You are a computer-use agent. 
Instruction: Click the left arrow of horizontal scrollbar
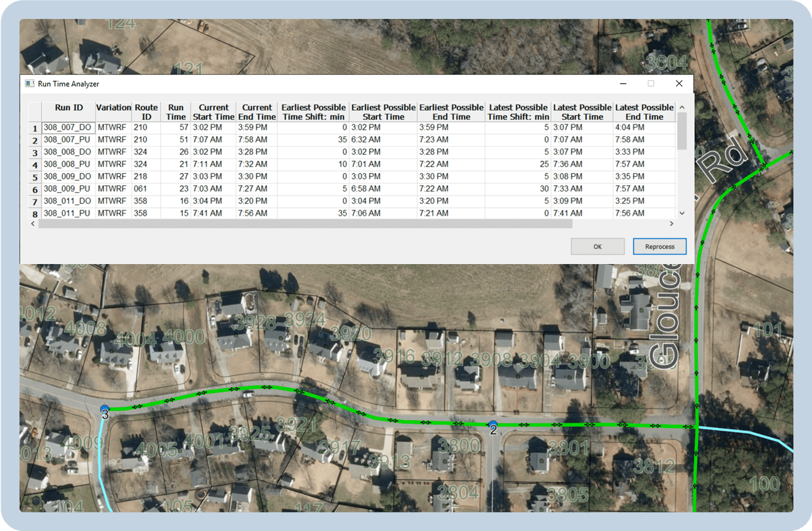(x=33, y=224)
